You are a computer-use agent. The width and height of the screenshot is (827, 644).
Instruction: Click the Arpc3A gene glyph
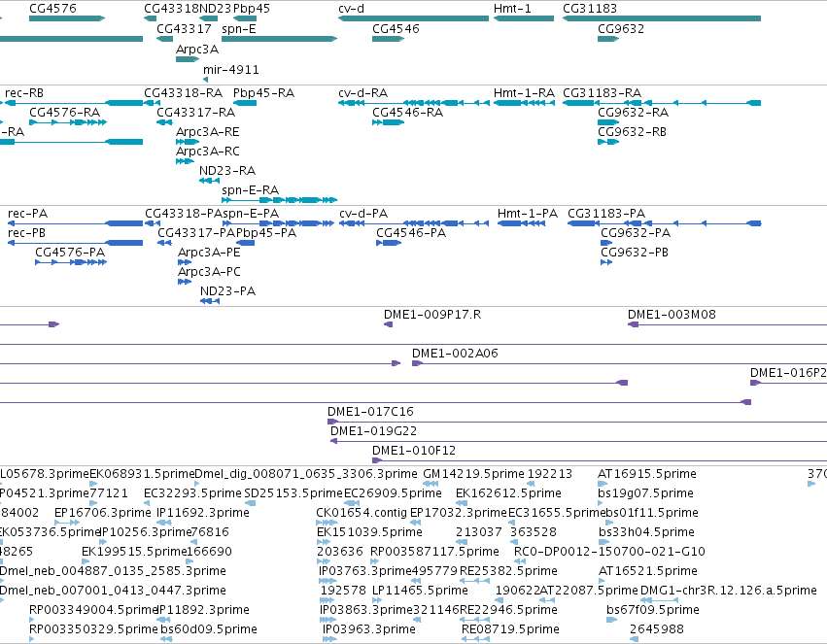(x=188, y=59)
